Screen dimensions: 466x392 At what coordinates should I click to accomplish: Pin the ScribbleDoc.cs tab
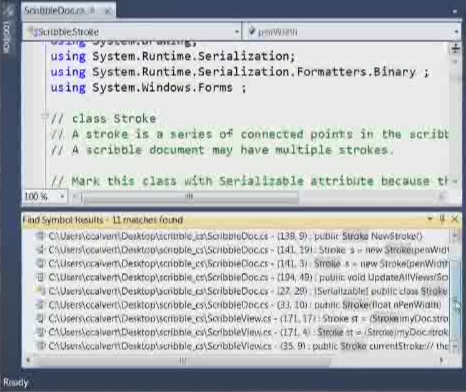(93, 11)
